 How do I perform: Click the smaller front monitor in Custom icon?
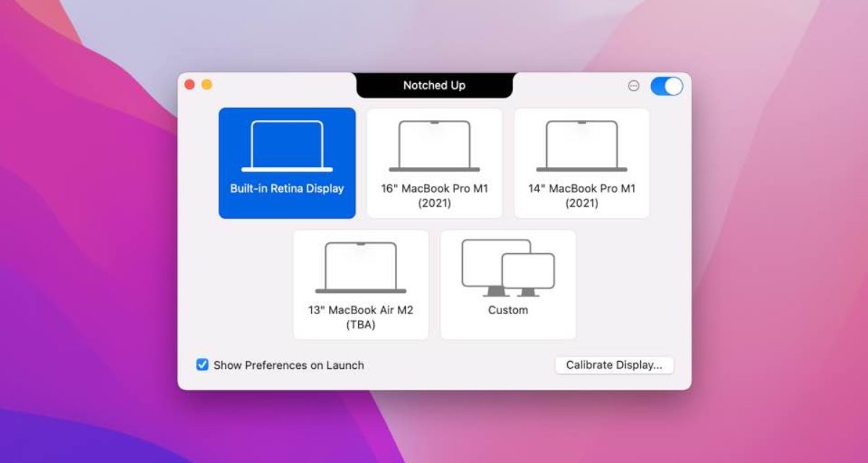(x=528, y=273)
